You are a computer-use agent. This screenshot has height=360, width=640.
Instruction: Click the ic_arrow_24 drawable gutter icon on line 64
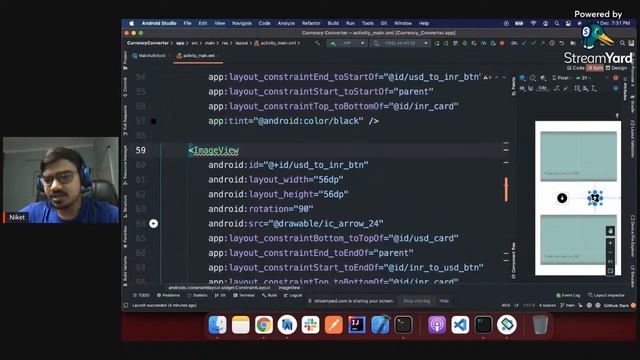click(153, 223)
